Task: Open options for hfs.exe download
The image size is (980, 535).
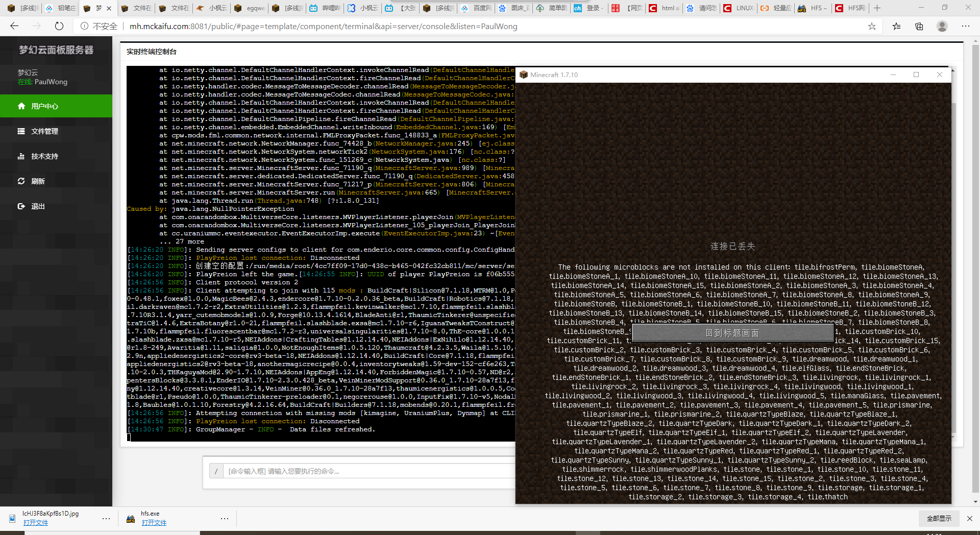Action: pos(225,519)
